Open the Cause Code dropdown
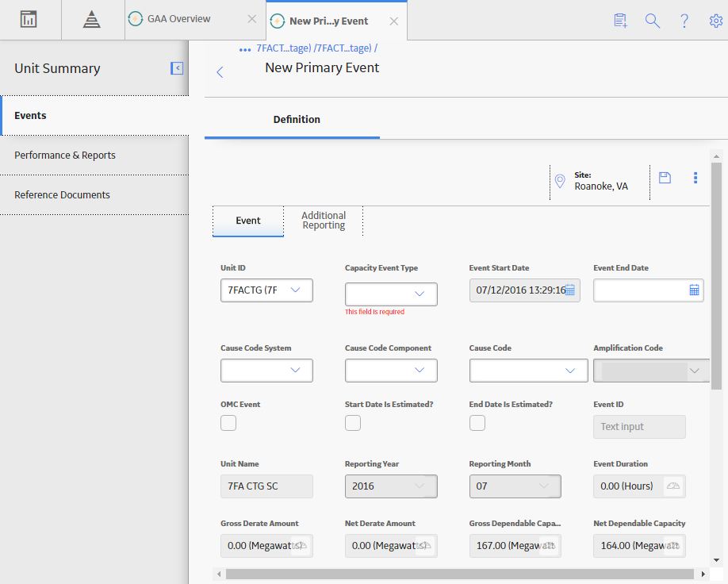 pyautogui.click(x=528, y=371)
